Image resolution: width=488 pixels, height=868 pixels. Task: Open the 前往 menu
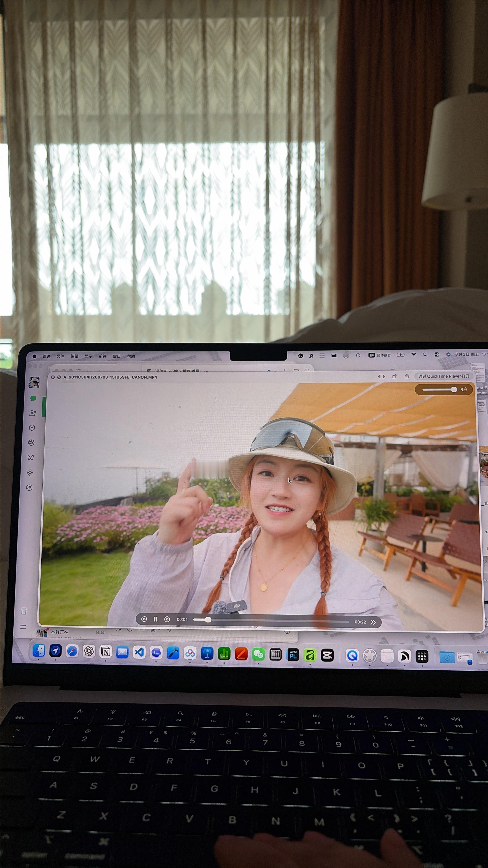pos(102,356)
